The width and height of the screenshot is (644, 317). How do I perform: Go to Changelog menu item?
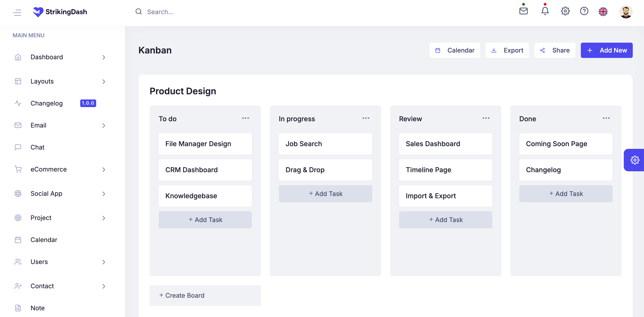[47, 103]
